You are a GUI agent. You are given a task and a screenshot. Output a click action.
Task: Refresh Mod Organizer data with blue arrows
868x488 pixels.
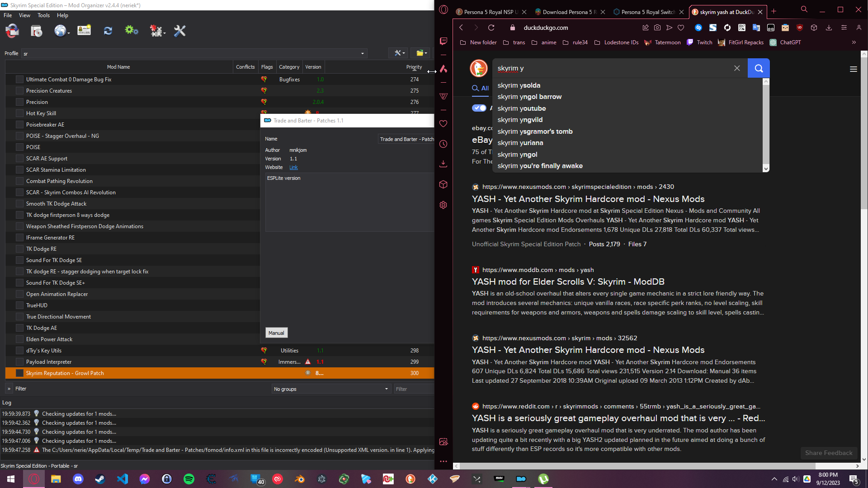pos(108,30)
